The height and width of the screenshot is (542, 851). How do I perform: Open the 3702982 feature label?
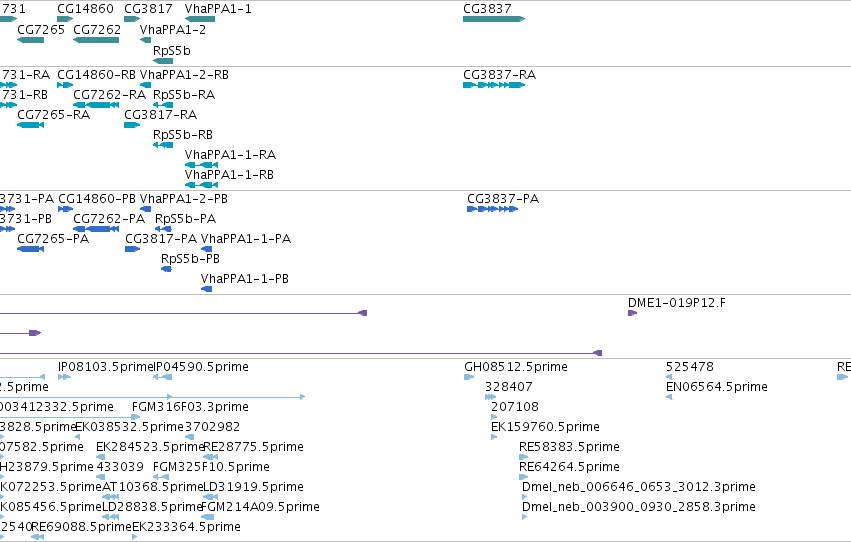click(212, 427)
